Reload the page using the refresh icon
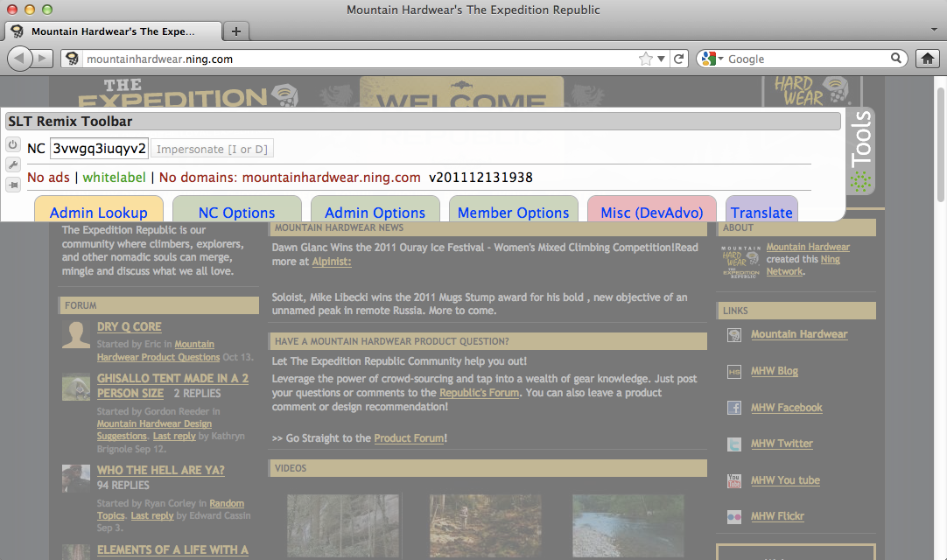 click(x=677, y=59)
